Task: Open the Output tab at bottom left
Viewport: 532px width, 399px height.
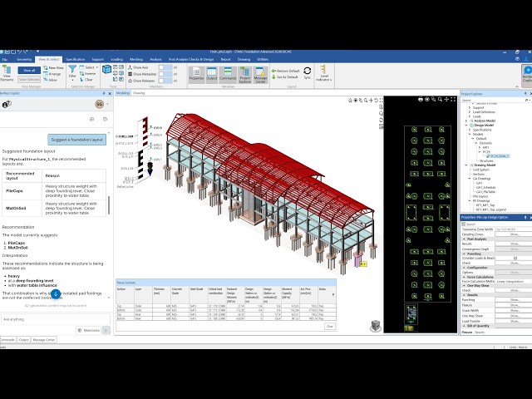Action: click(23, 340)
